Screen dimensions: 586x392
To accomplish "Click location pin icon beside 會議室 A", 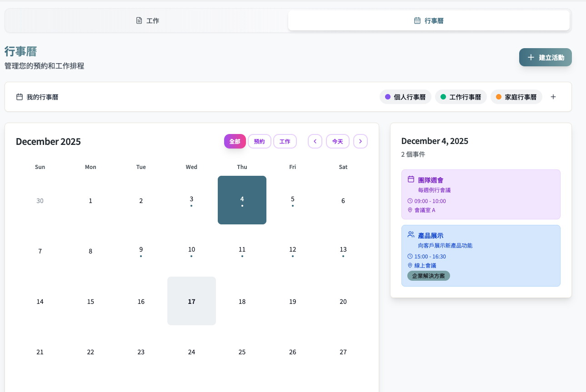I will point(410,210).
